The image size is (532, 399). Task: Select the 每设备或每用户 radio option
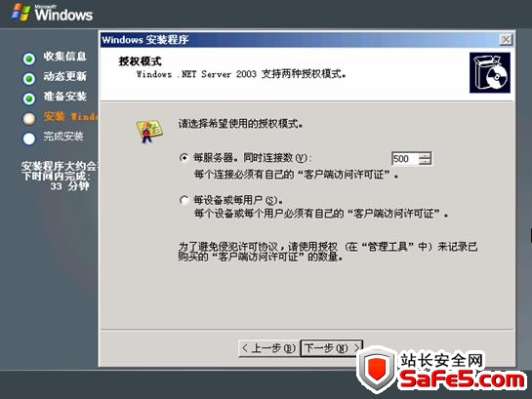tap(184, 200)
